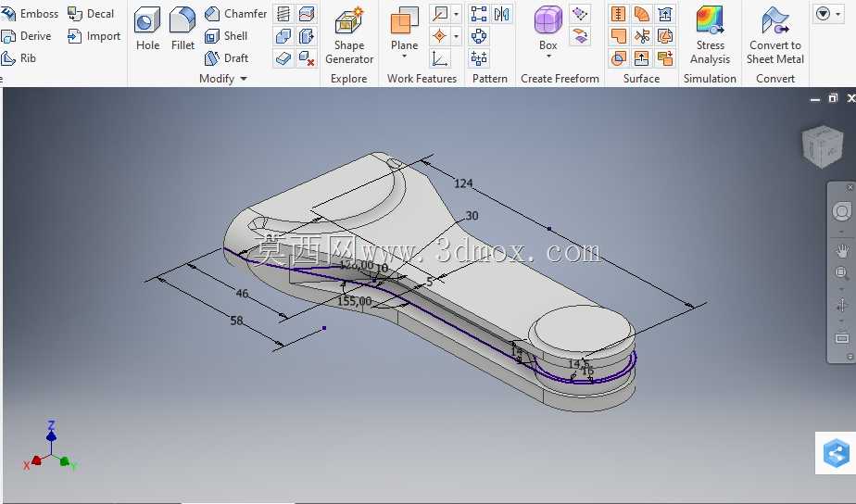Viewport: 856px width, 504px height.
Task: Select the 155,00 angle dimension
Action: pyautogui.click(x=354, y=301)
